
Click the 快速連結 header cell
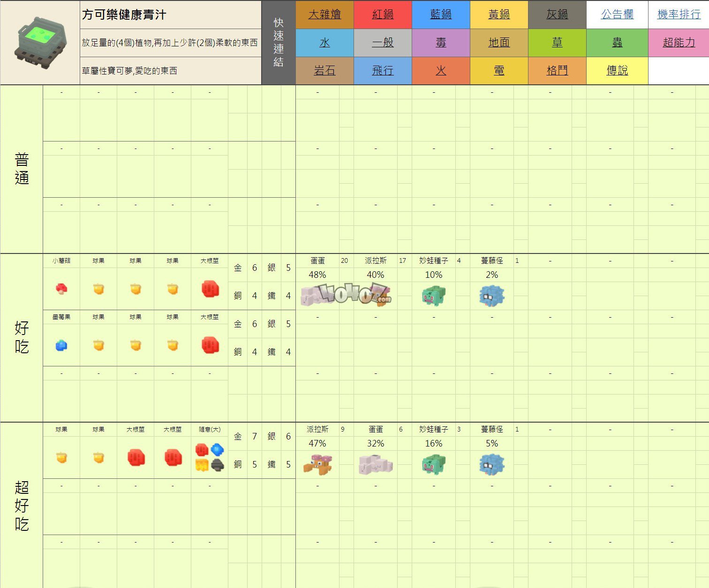coord(279,43)
